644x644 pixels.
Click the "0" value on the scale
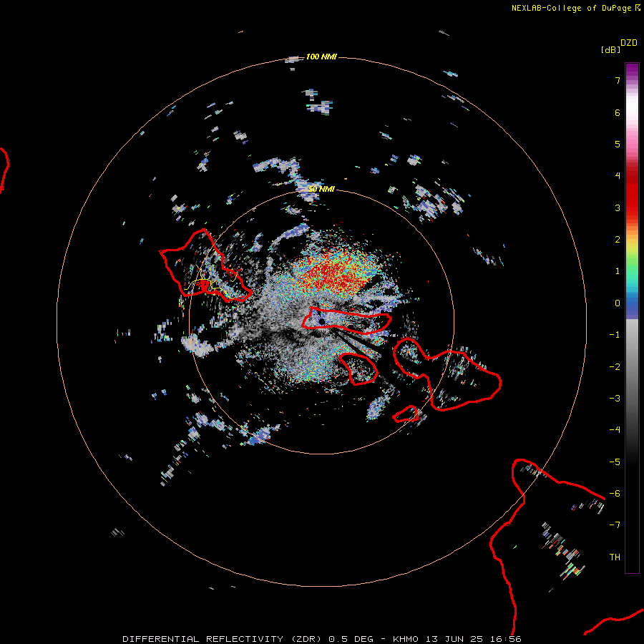click(618, 303)
